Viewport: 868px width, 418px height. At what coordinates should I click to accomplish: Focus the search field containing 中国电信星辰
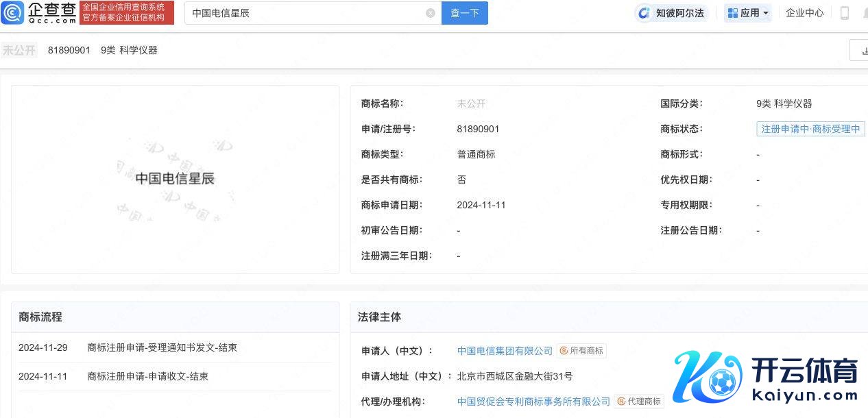(305, 13)
